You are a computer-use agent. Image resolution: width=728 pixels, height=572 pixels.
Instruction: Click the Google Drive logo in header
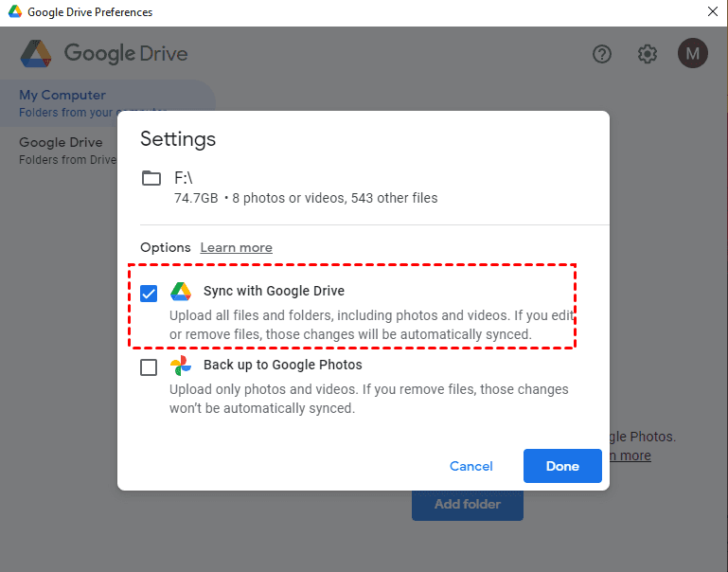coord(35,54)
